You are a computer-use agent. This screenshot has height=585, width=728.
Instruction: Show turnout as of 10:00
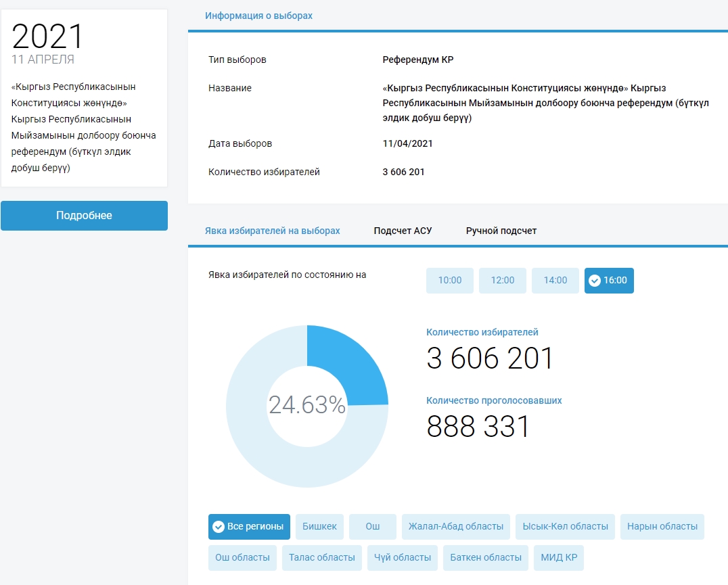click(x=450, y=281)
